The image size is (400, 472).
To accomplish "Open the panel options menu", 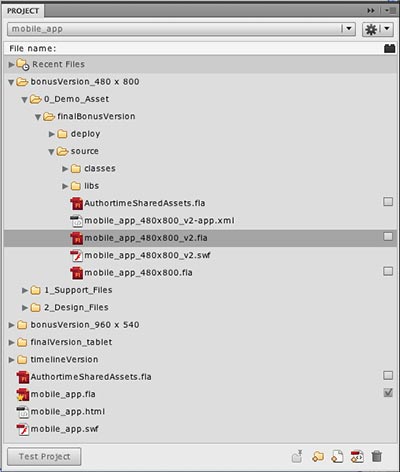I will click(x=388, y=11).
